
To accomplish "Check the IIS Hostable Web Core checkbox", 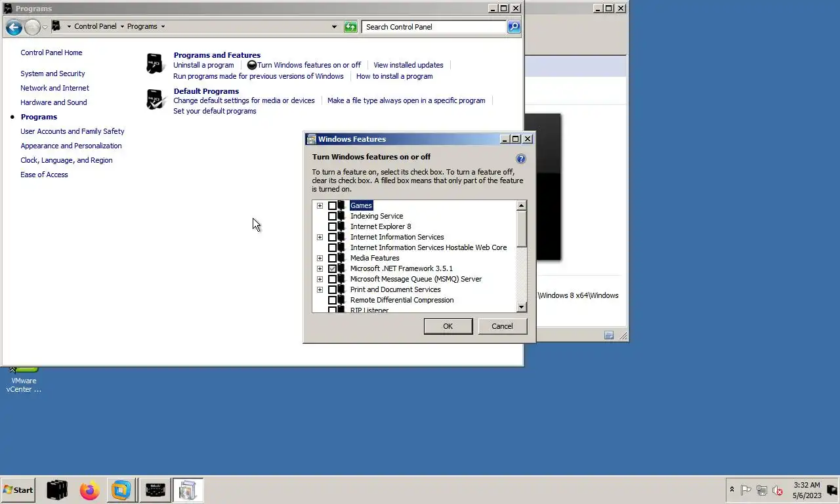I will point(332,247).
